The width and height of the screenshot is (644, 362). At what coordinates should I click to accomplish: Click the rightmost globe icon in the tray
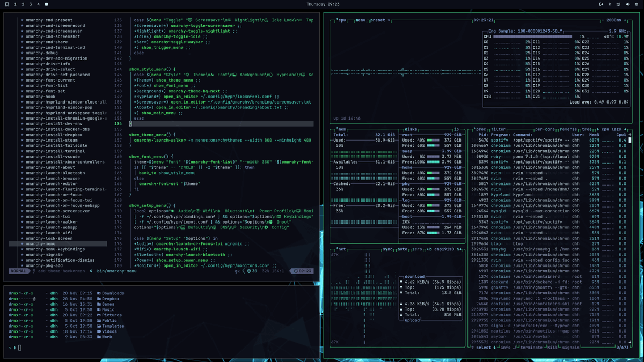point(637,4)
